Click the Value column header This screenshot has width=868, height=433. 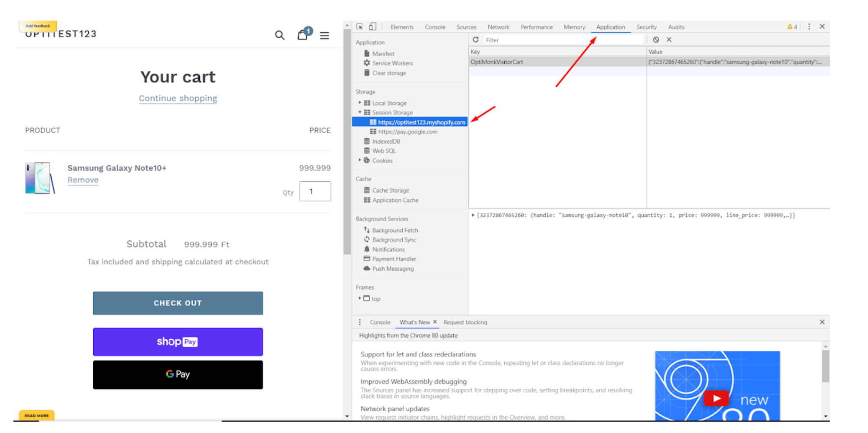click(738, 52)
